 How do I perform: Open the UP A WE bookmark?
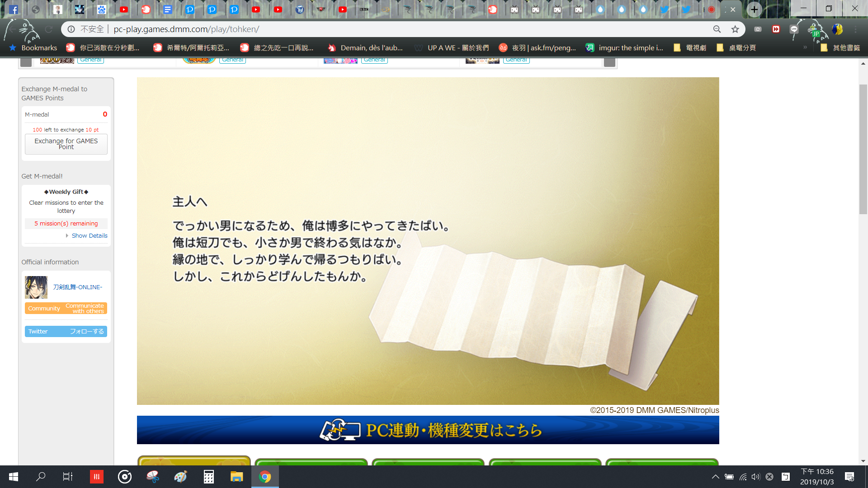pos(452,48)
